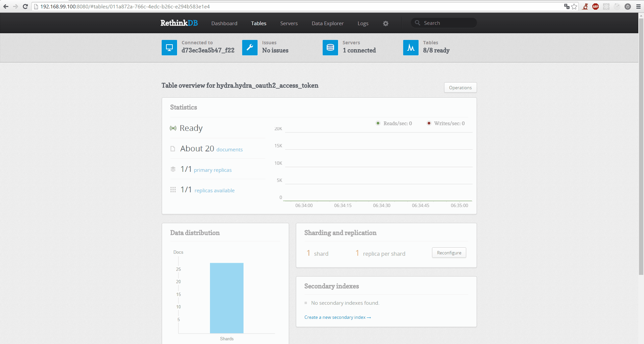Click the red Writes/sec legend dot
The width and height of the screenshot is (644, 344).
(x=429, y=123)
